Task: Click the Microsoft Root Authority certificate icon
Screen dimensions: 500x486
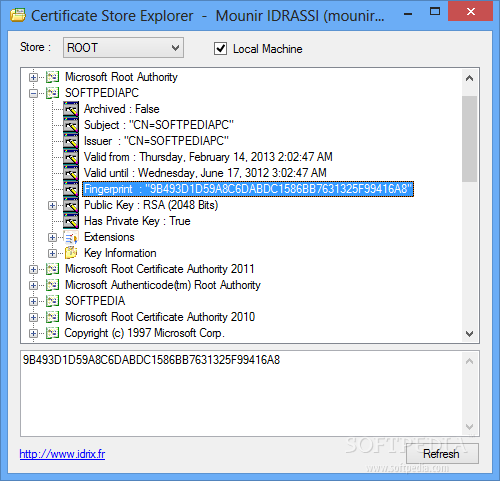Action: [52, 77]
